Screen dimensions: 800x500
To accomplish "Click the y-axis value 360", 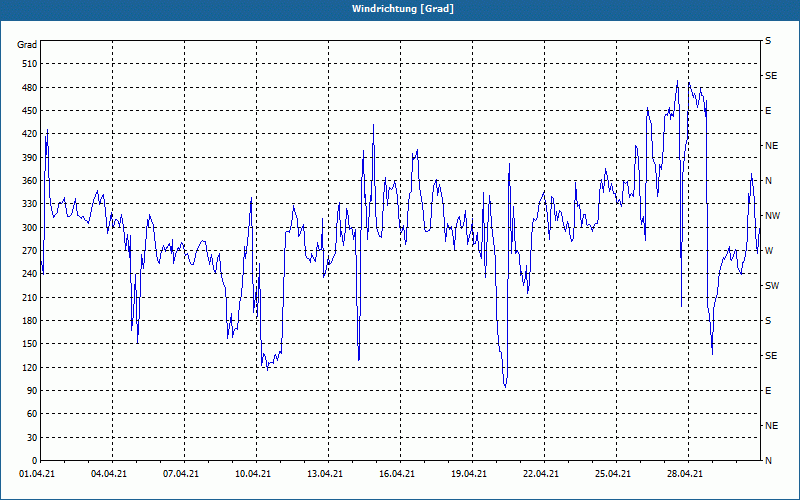I will pos(30,181).
